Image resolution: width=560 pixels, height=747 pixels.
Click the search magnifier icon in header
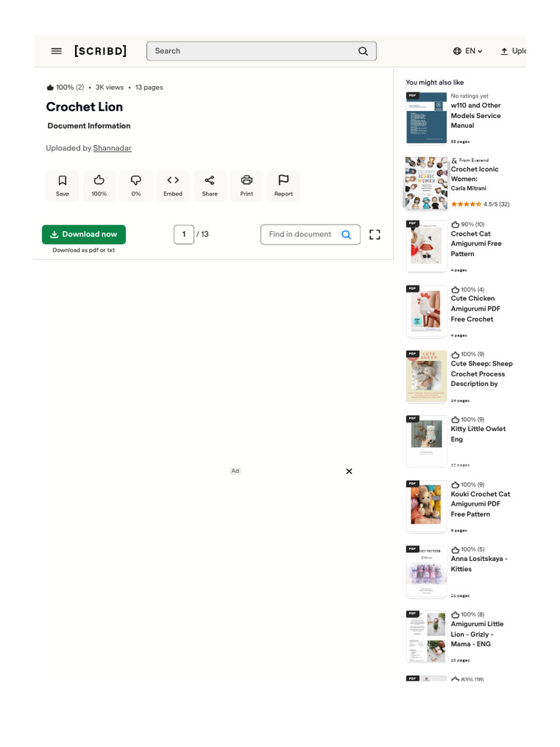(363, 51)
